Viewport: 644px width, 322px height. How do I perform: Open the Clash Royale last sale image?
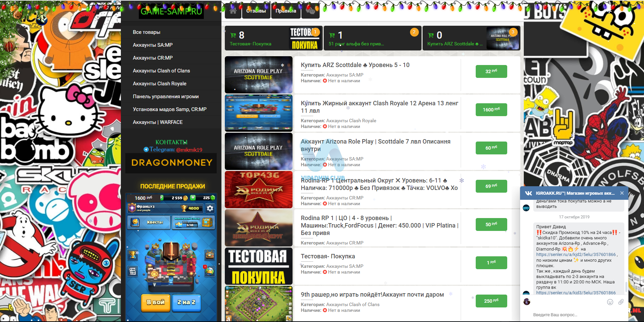click(x=171, y=257)
